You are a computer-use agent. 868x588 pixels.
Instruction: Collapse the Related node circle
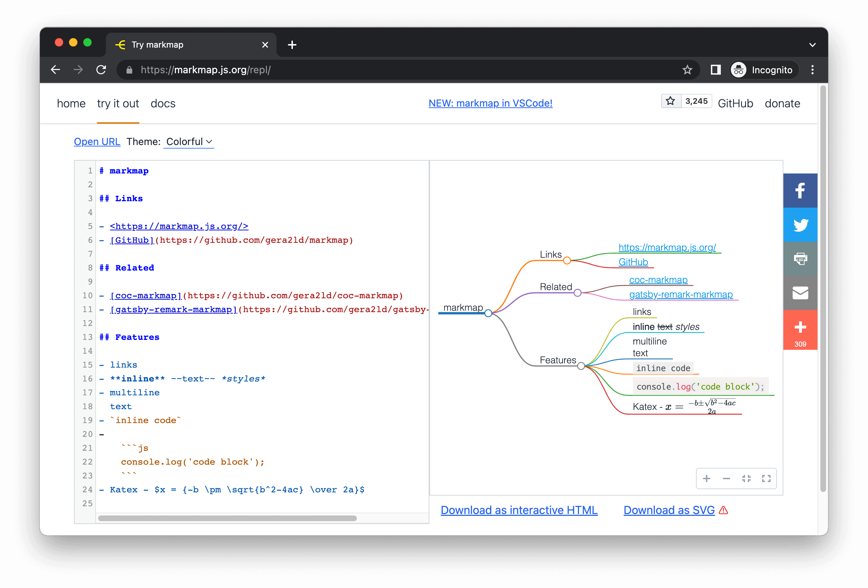click(x=577, y=293)
